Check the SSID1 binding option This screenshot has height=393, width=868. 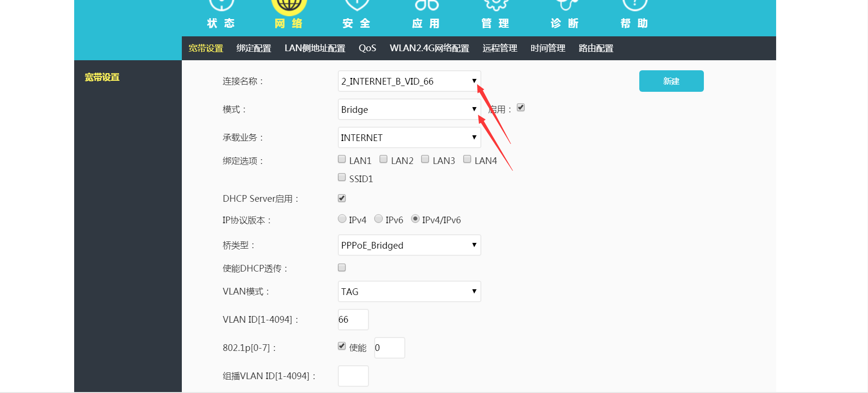pos(342,177)
